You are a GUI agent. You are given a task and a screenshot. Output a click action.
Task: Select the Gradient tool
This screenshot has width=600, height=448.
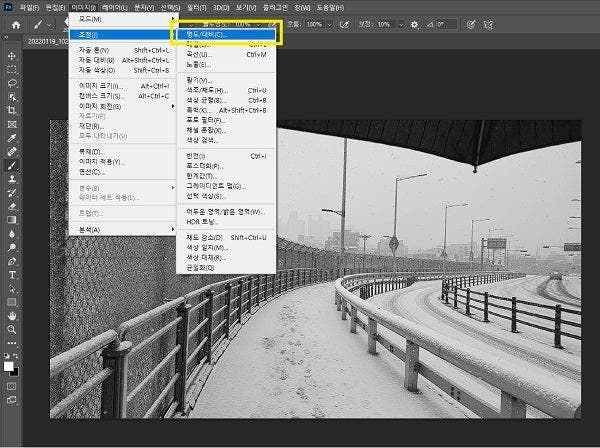tap(12, 220)
